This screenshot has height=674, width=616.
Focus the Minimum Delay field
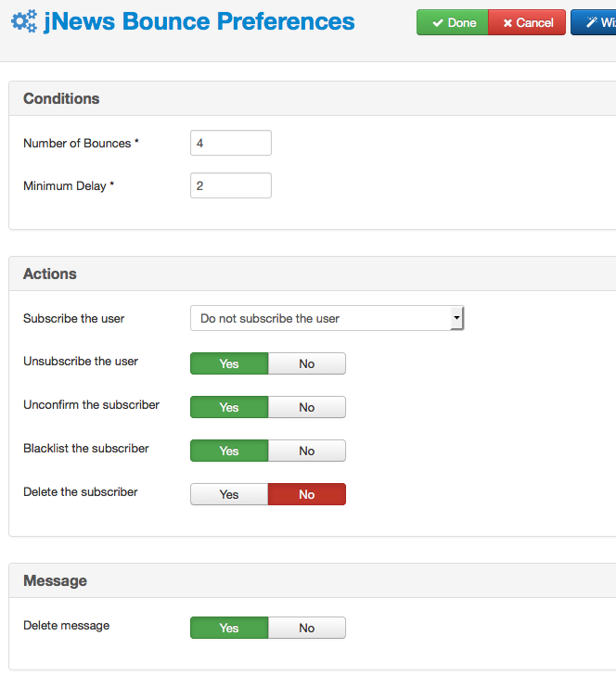231,185
